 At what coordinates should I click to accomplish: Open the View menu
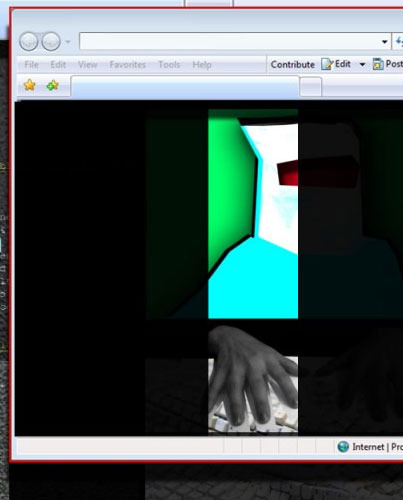[x=88, y=64]
